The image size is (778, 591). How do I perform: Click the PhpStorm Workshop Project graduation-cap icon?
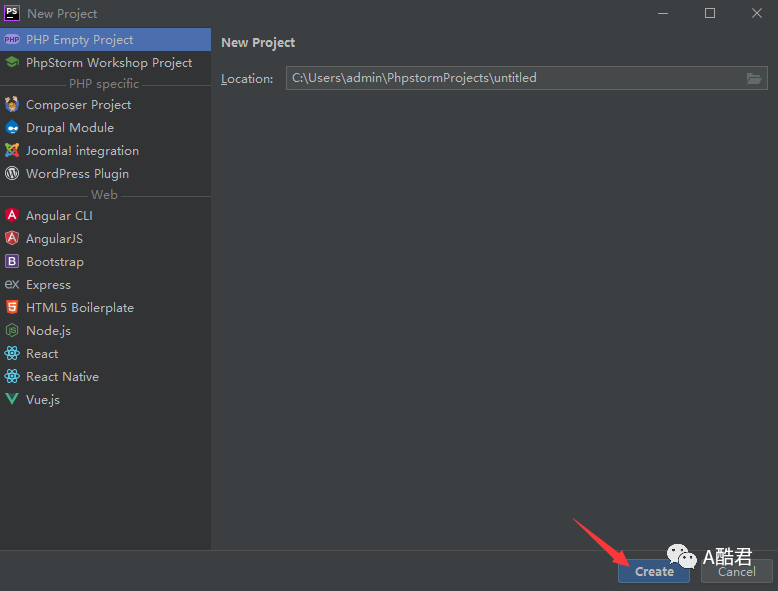pyautogui.click(x=12, y=63)
